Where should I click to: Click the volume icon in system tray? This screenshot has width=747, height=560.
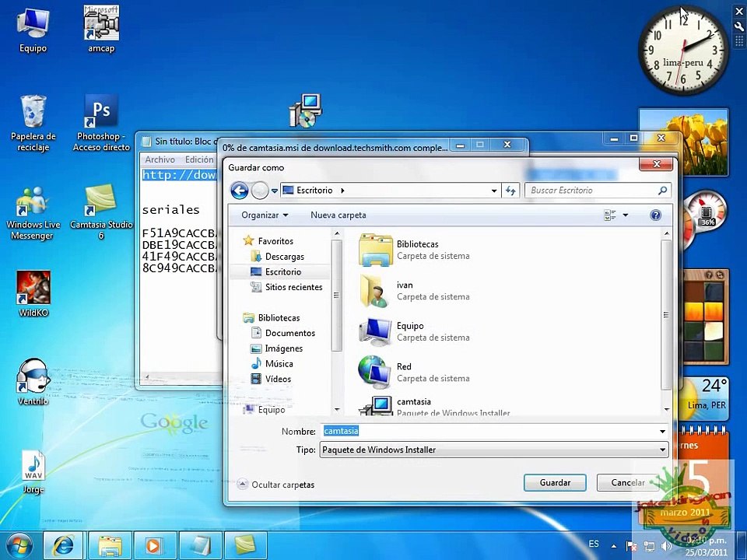pos(667,546)
